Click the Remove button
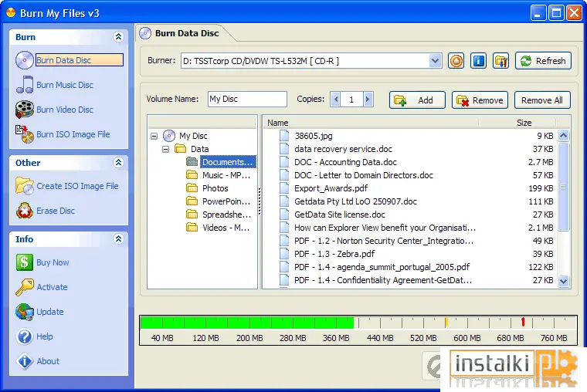The image size is (587, 392). click(480, 100)
